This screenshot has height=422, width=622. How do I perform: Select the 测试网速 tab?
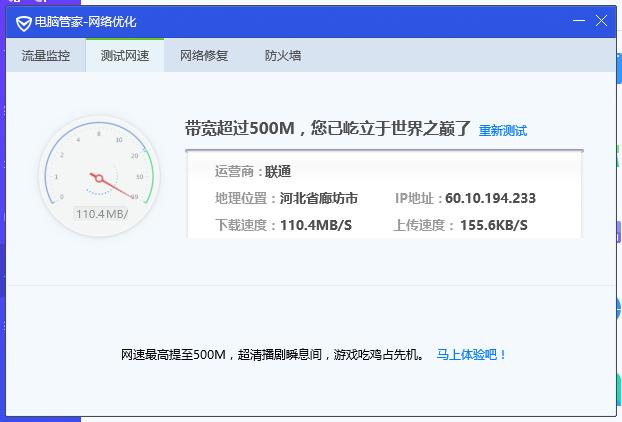point(125,55)
